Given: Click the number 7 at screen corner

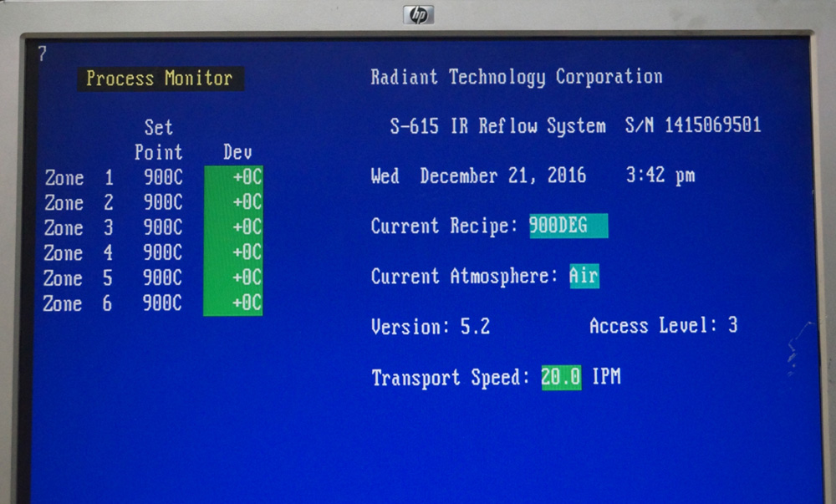Looking at the screenshot, I should tap(42, 53).
